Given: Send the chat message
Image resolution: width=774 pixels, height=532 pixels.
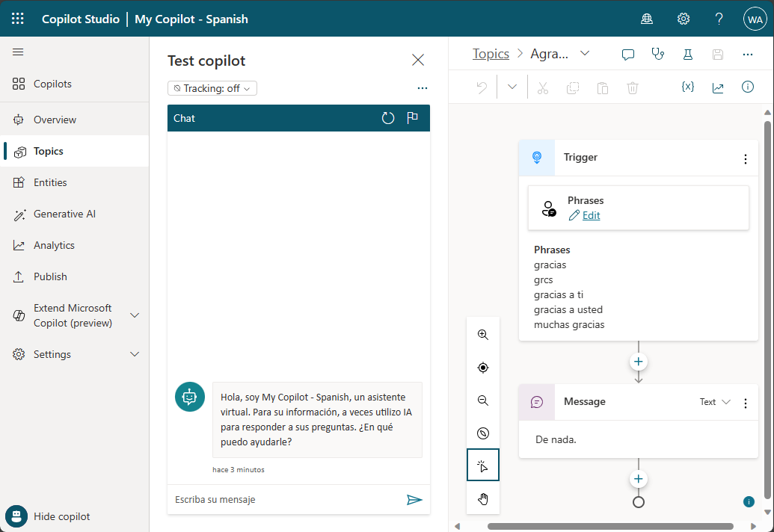Looking at the screenshot, I should (414, 499).
